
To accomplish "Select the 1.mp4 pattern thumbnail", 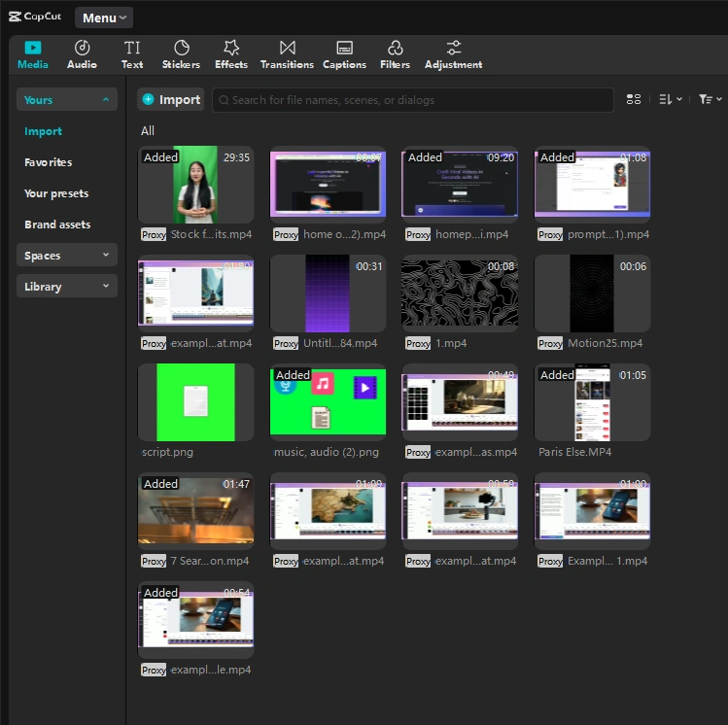I will (x=460, y=293).
